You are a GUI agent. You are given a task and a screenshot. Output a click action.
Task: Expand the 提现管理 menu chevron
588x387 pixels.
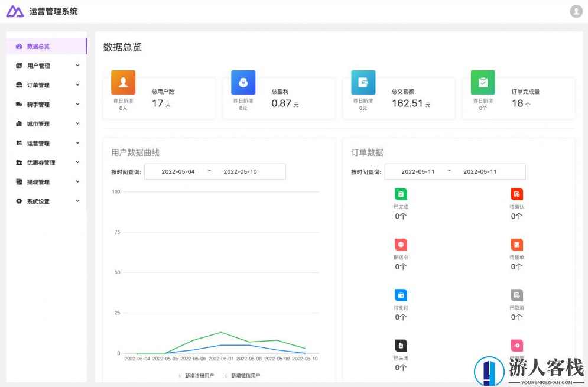pos(77,181)
